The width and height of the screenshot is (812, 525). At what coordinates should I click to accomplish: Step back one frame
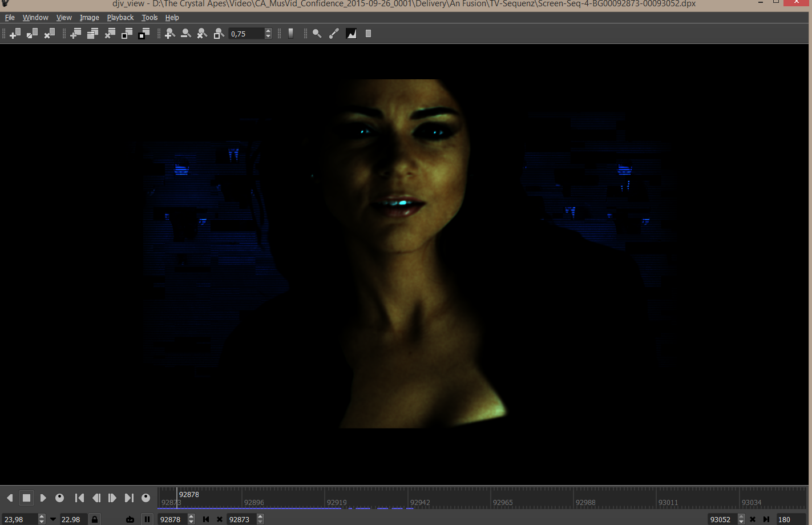point(96,498)
